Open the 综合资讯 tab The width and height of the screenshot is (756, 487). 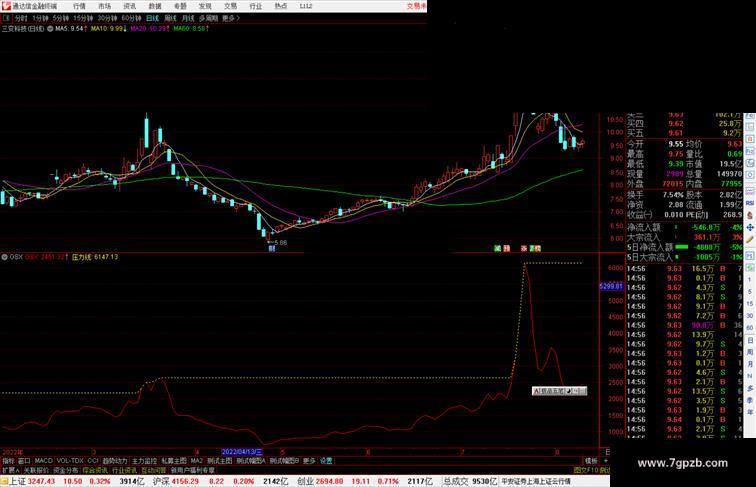95,470
